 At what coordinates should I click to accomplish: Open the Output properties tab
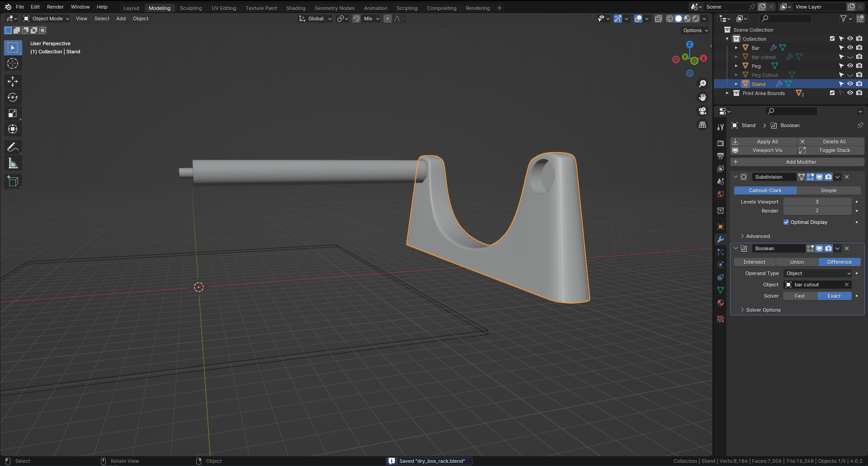click(x=721, y=156)
